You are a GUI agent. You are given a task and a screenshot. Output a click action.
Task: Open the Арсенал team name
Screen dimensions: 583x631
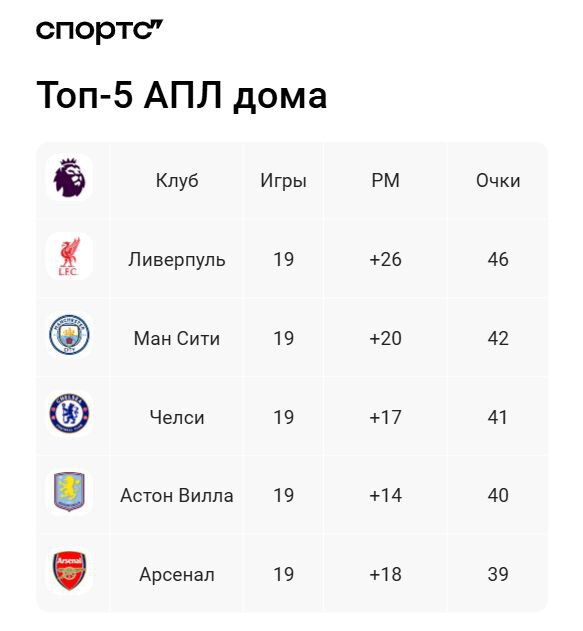(x=177, y=574)
